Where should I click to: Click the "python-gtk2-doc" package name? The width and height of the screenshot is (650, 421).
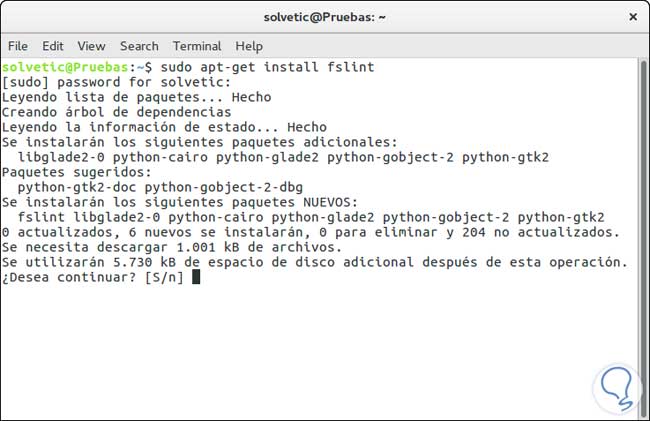(x=77, y=187)
